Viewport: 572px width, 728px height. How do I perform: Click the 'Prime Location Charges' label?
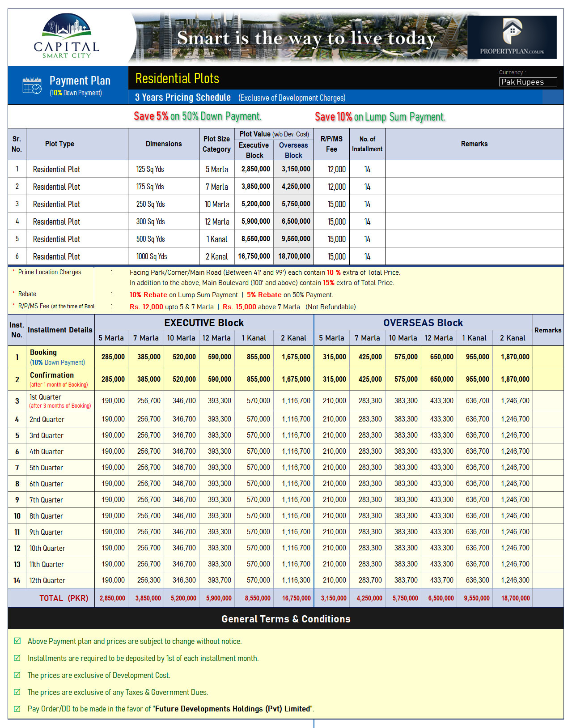tap(50, 272)
